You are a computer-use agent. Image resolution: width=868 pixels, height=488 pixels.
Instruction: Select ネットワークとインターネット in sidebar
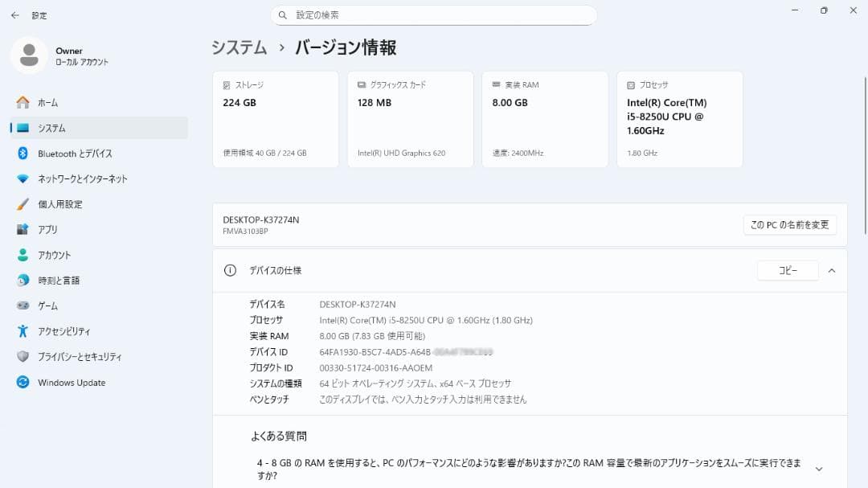point(80,178)
